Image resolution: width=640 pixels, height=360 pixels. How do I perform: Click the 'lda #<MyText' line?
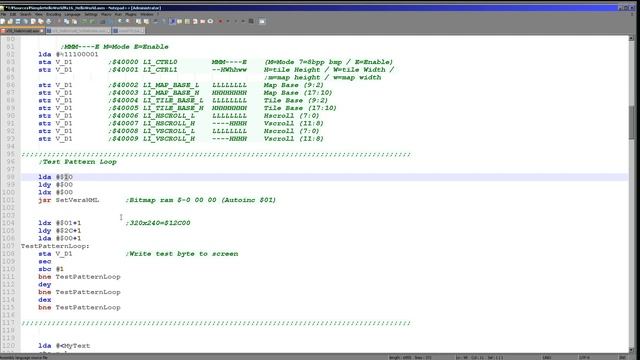64,346
